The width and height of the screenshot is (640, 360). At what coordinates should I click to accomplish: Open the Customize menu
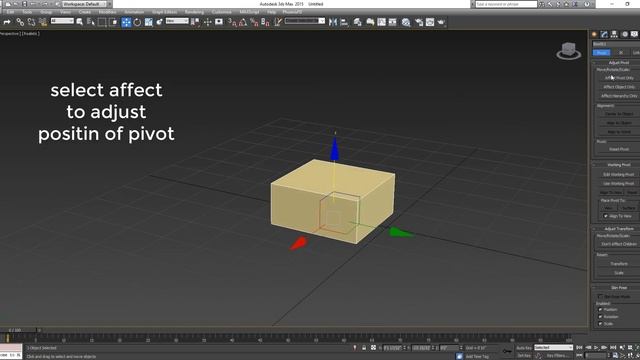[x=222, y=12]
